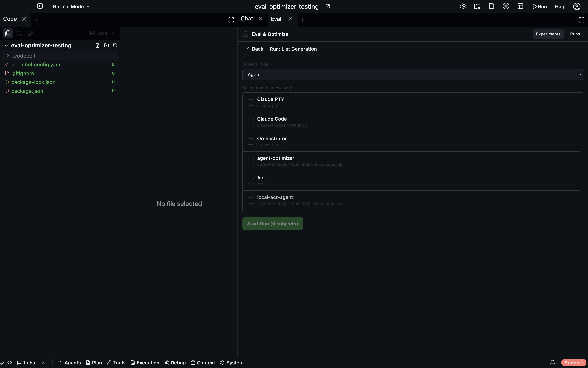Open notifications via the bell icon
Viewport: 588px width, 368px height.
click(552, 362)
